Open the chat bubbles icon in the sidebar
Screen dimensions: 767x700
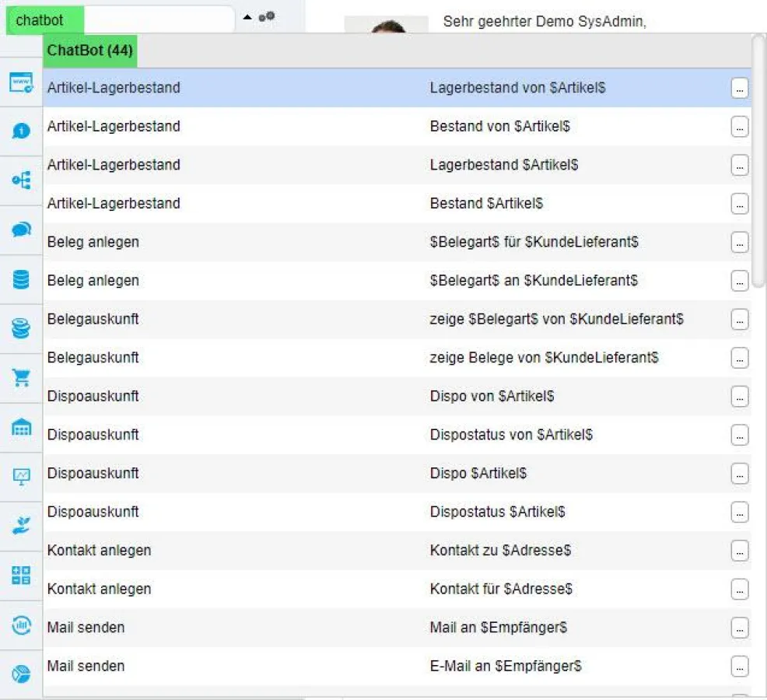click(21, 229)
